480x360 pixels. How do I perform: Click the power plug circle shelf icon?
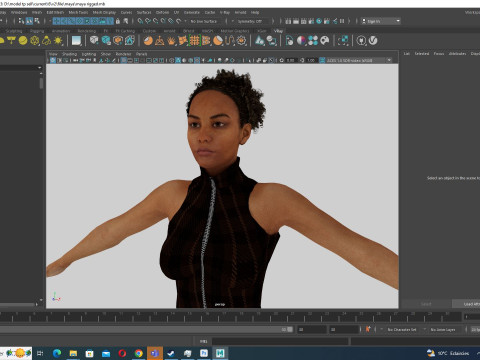(361, 41)
